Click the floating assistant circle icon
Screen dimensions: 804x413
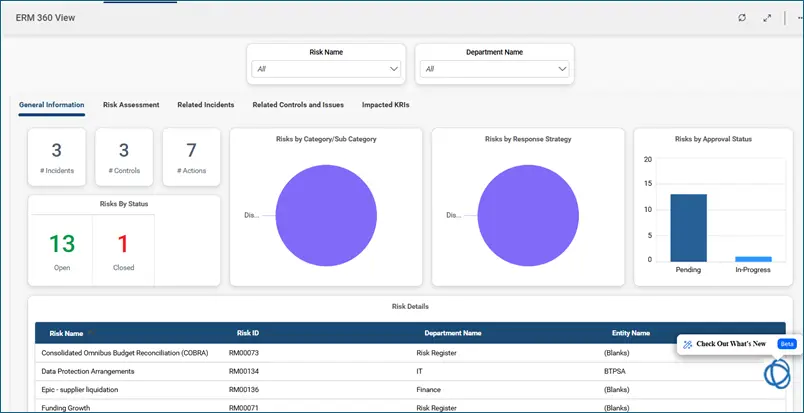coord(778,372)
